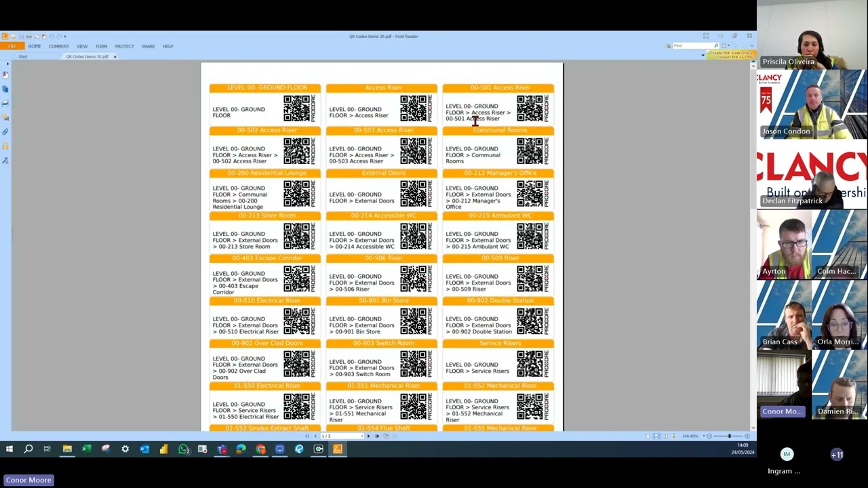Click the QR code for LEVEL 00- GROUND FLOOR label
This screenshot has width=868, height=488.
[x=297, y=108]
